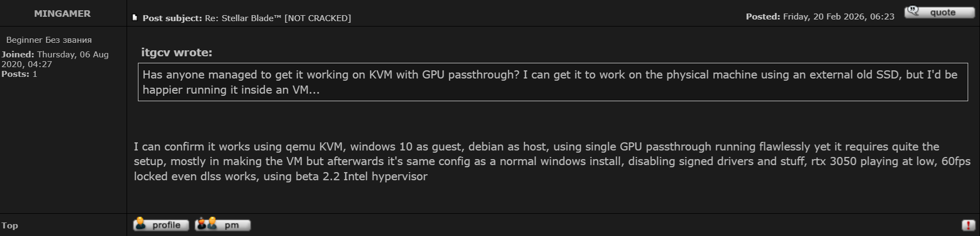
Task: Click the 'Post subject:' label
Action: click(x=172, y=18)
